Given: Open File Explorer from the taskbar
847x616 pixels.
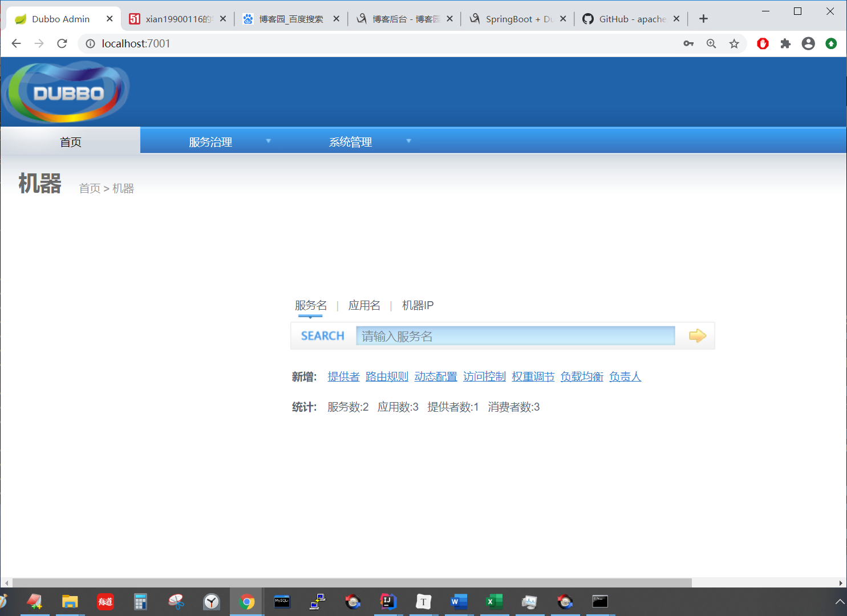Looking at the screenshot, I should click(70, 602).
